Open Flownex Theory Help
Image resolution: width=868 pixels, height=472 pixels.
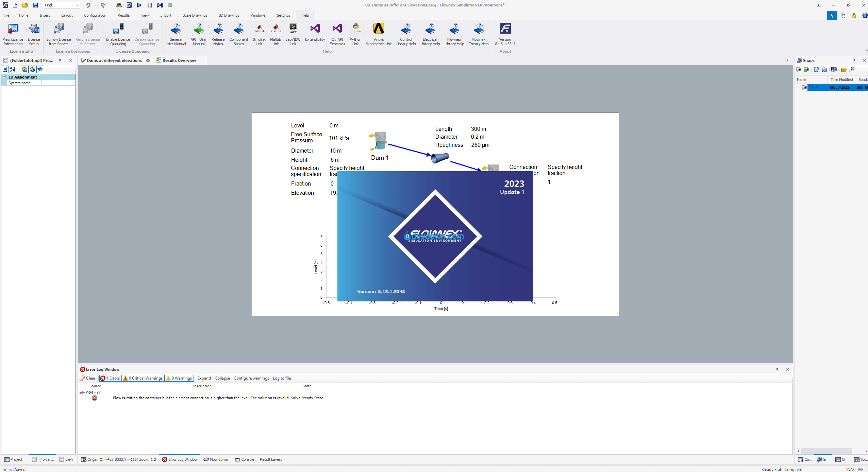point(479,34)
